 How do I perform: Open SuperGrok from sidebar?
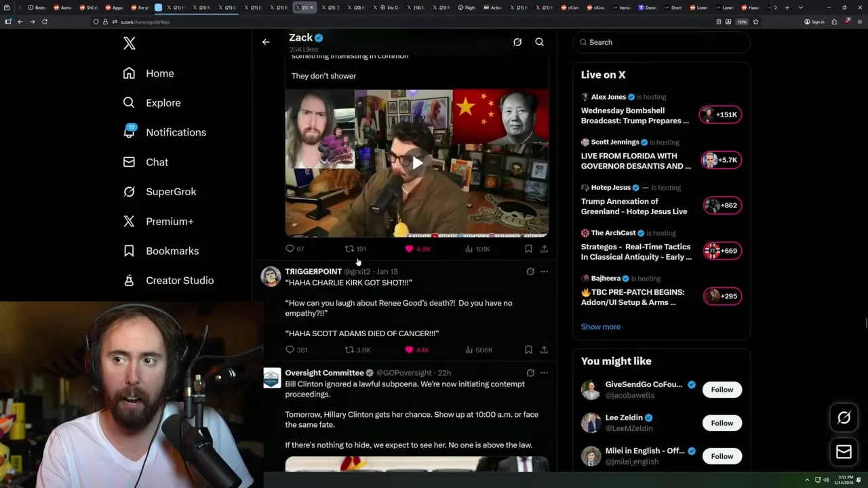(159, 192)
